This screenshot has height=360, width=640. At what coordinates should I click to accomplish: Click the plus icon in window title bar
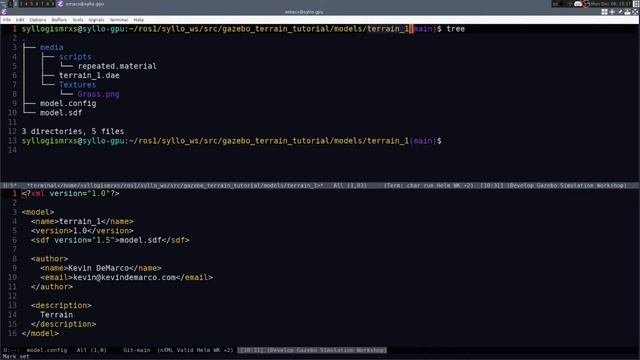[612, 12]
